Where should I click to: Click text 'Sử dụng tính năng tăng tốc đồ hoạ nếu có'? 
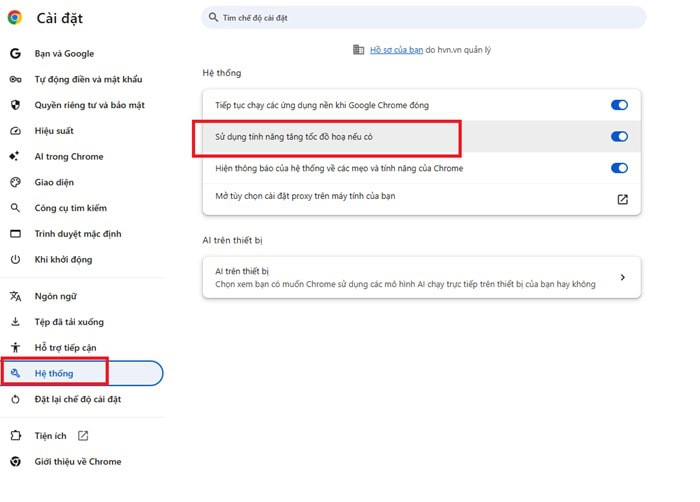[x=294, y=137]
